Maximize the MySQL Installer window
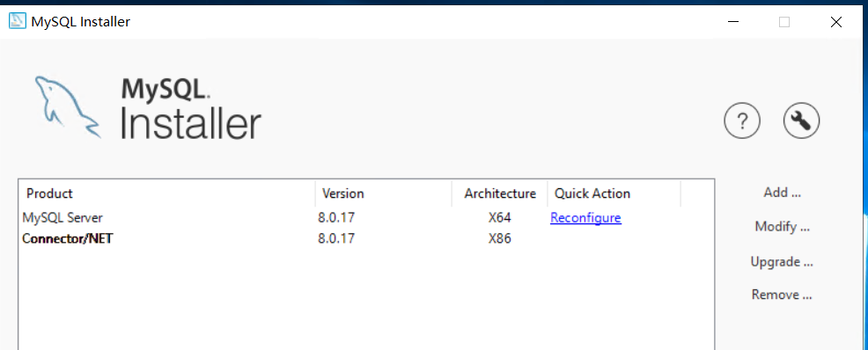This screenshot has width=868, height=350. coord(784,22)
